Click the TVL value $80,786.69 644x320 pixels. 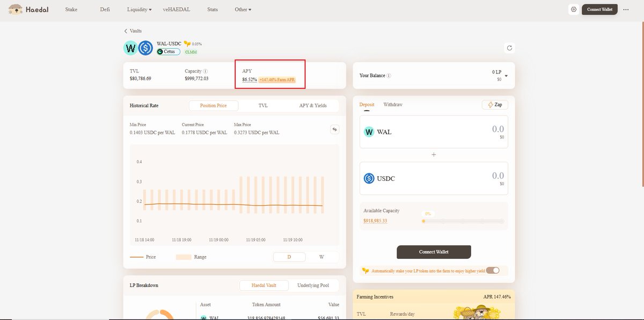(x=141, y=78)
